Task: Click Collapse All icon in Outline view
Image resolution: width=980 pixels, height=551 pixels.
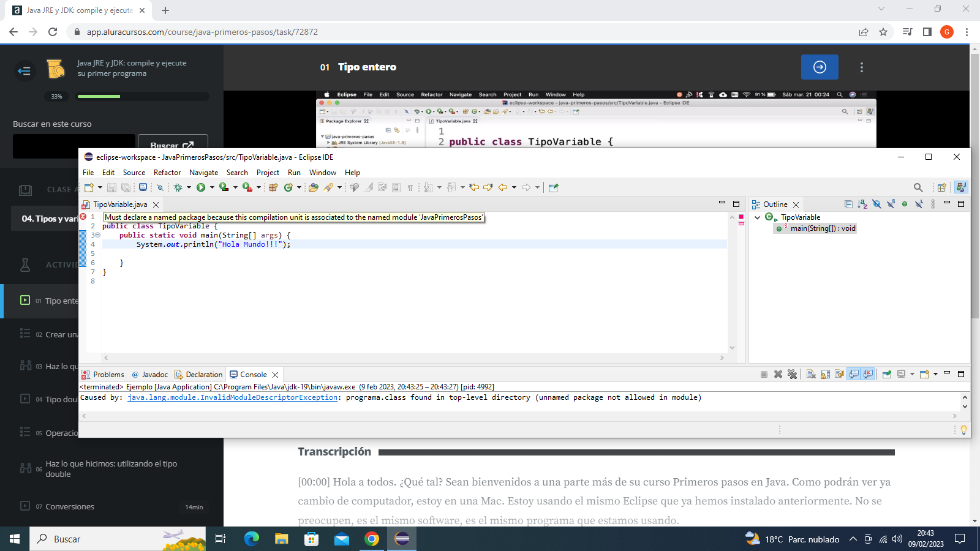Action: 848,204
